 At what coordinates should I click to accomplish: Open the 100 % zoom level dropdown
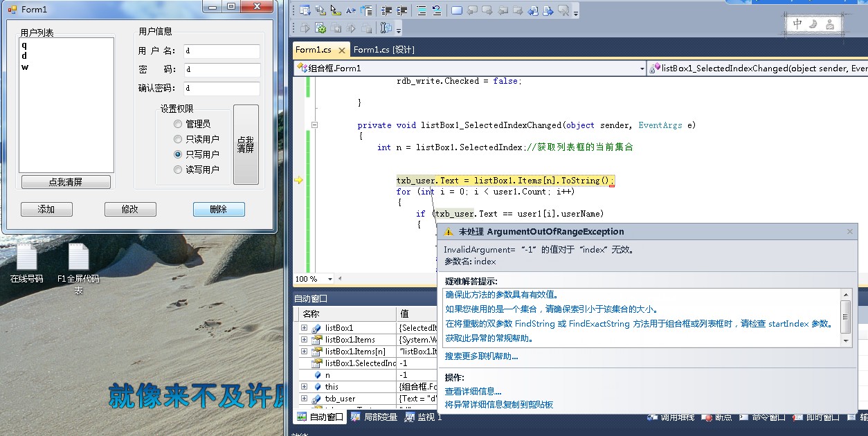(x=329, y=279)
